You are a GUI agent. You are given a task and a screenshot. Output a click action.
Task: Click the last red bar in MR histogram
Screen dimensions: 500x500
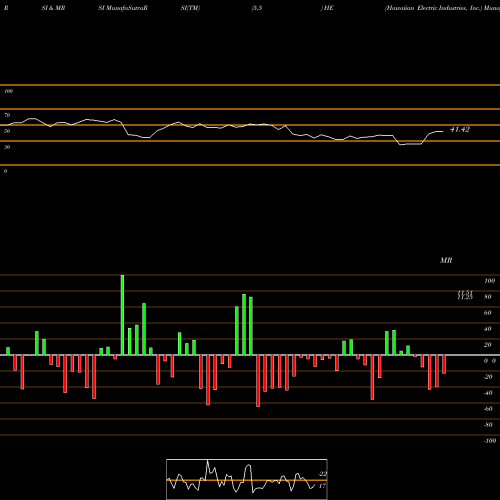pos(444,364)
